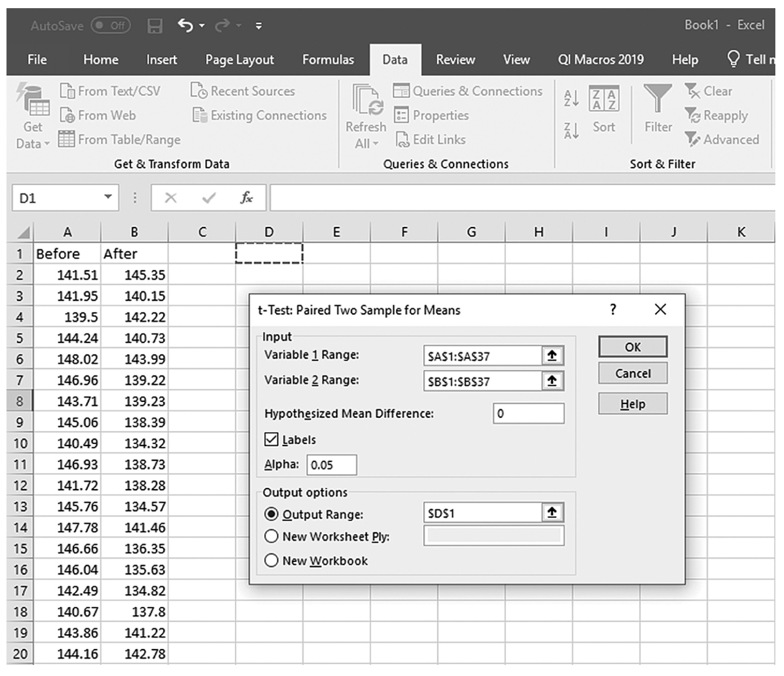Open Customize Quick Access Toolbar dropdown
The height and width of the screenshot is (676, 784).
(x=259, y=26)
